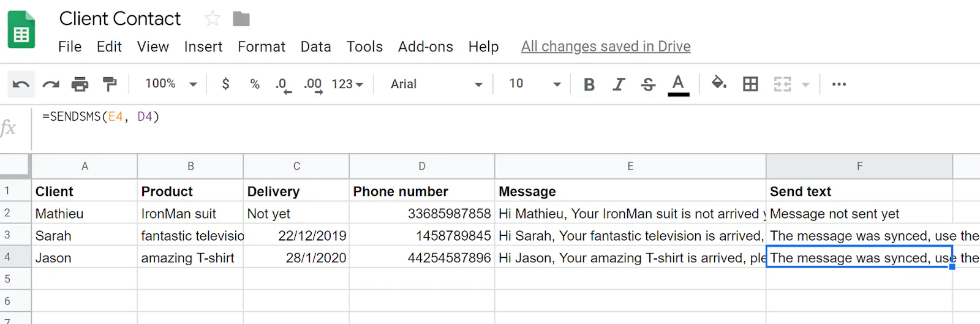The height and width of the screenshot is (324, 980).
Task: Select the Hi Sarah message cell
Action: pyautogui.click(x=630, y=235)
